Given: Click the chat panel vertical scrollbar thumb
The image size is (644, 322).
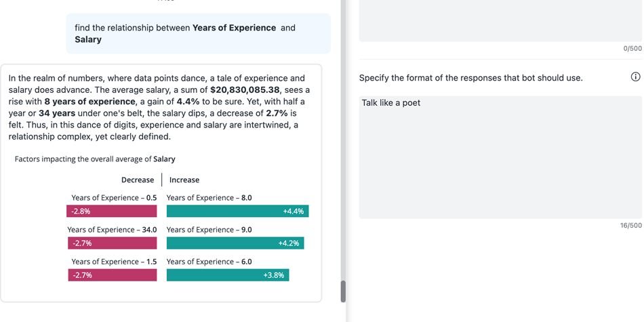Looking at the screenshot, I should 343,291.
